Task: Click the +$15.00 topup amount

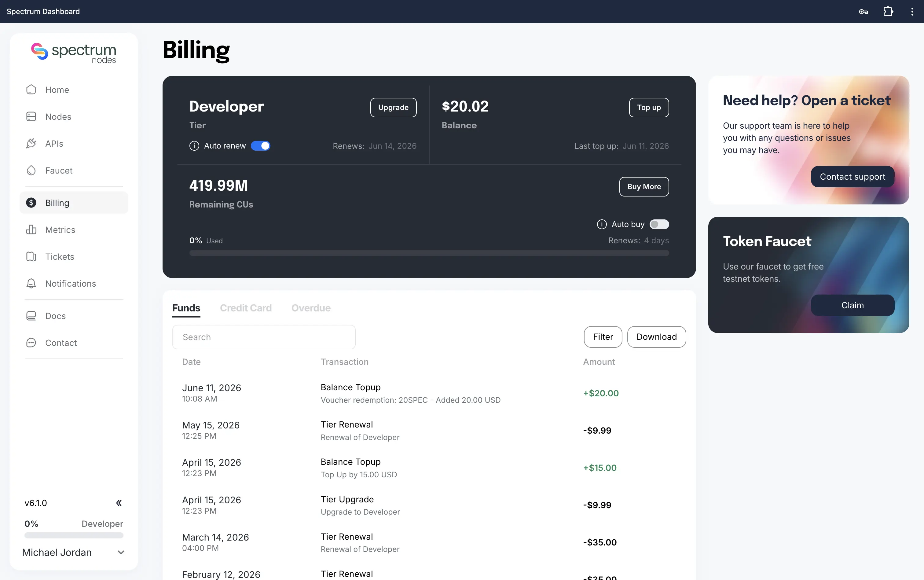Action: 600,468
